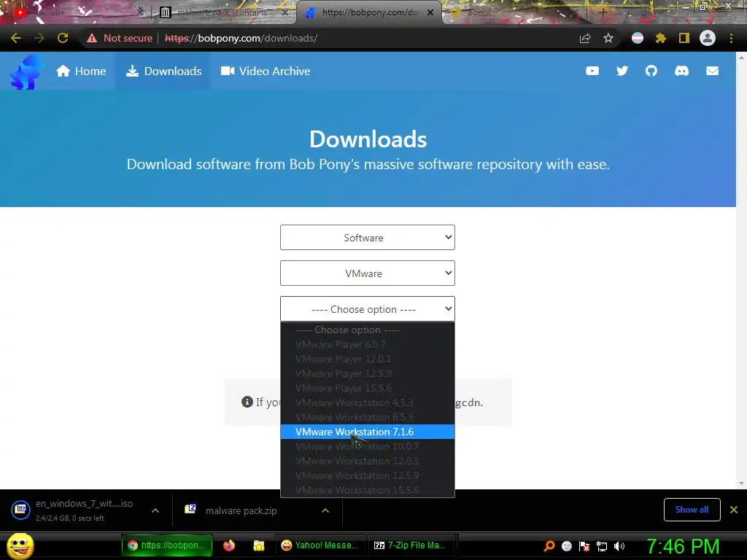The width and height of the screenshot is (747, 560).
Task: Switch to Chrome bobpony taskbar button
Action: (167, 545)
